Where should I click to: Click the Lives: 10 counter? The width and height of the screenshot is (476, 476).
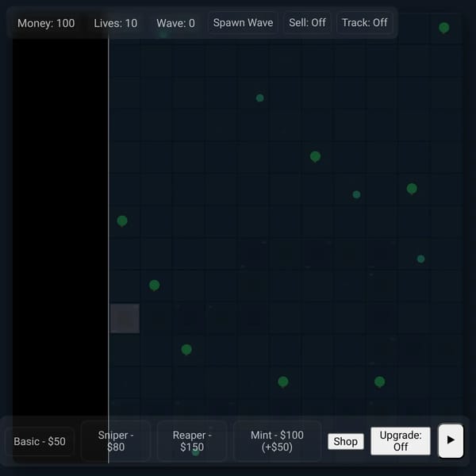coord(116,23)
